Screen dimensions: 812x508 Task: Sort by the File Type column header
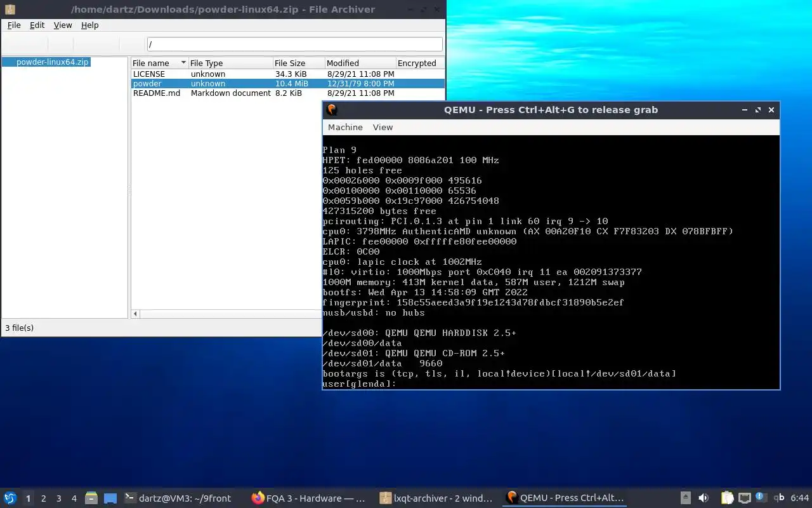pos(230,63)
